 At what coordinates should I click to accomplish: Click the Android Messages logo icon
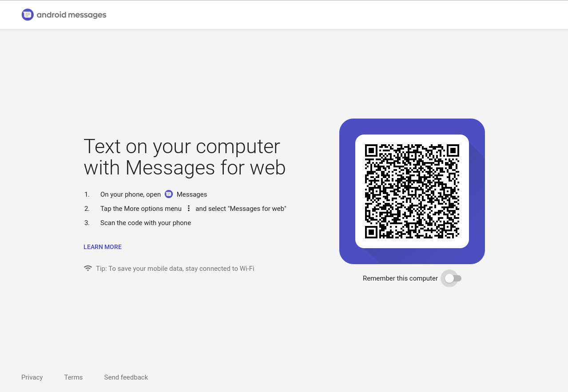(x=28, y=15)
